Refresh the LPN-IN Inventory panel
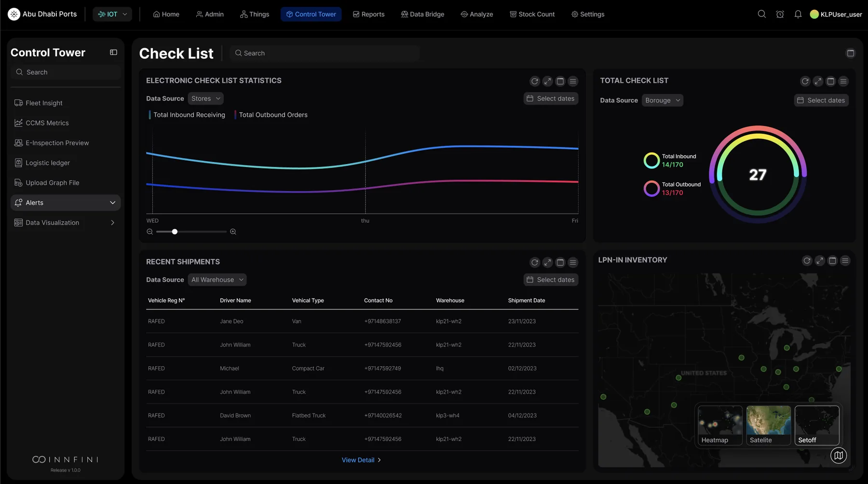Image resolution: width=868 pixels, height=484 pixels. click(807, 261)
